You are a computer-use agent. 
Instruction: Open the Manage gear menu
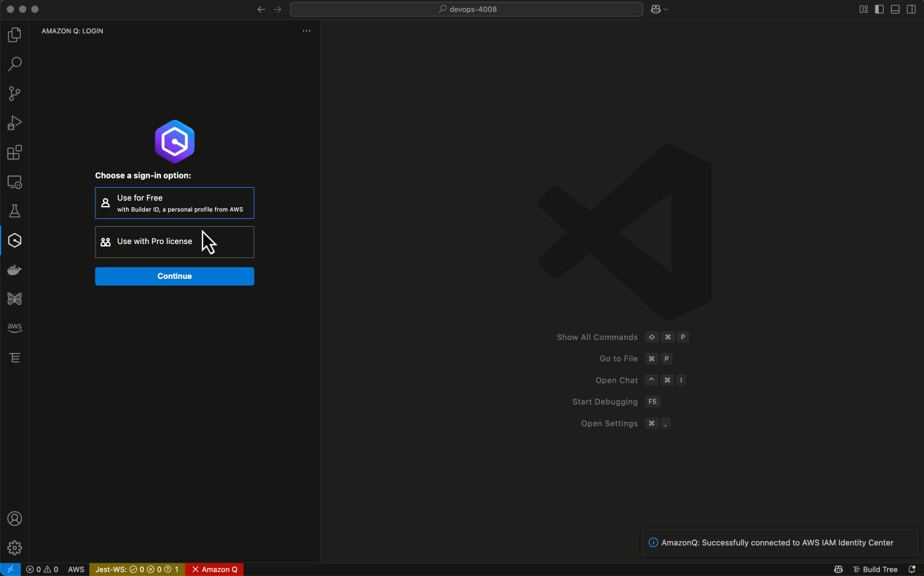tap(15, 548)
